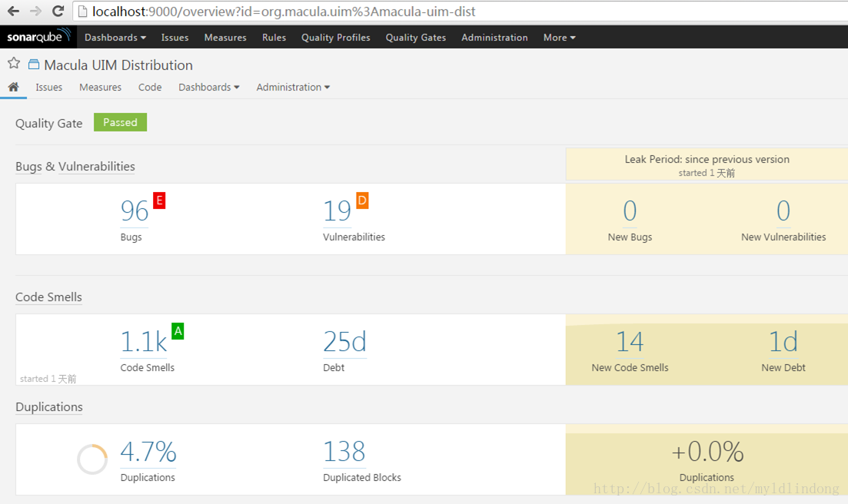The image size is (848, 504).
Task: Click the orange D vulnerabilities rating badge
Action: point(362,201)
